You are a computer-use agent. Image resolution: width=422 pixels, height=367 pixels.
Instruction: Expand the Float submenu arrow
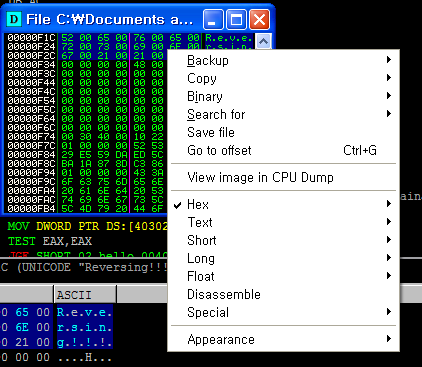pos(389,276)
